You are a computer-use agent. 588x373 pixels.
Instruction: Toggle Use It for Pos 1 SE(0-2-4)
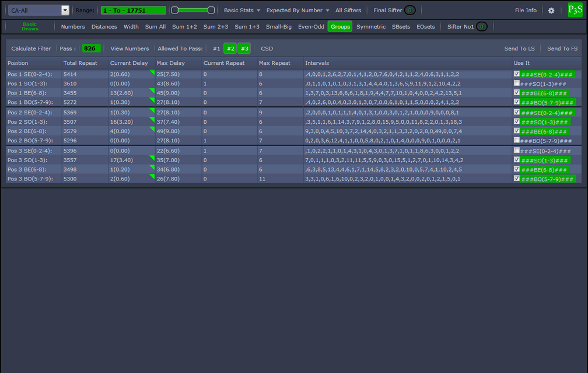[517, 74]
